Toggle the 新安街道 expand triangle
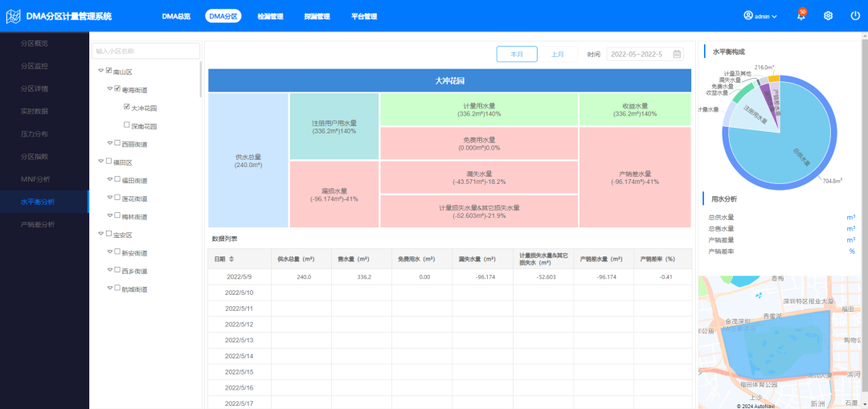The height and width of the screenshot is (409, 868). click(110, 252)
